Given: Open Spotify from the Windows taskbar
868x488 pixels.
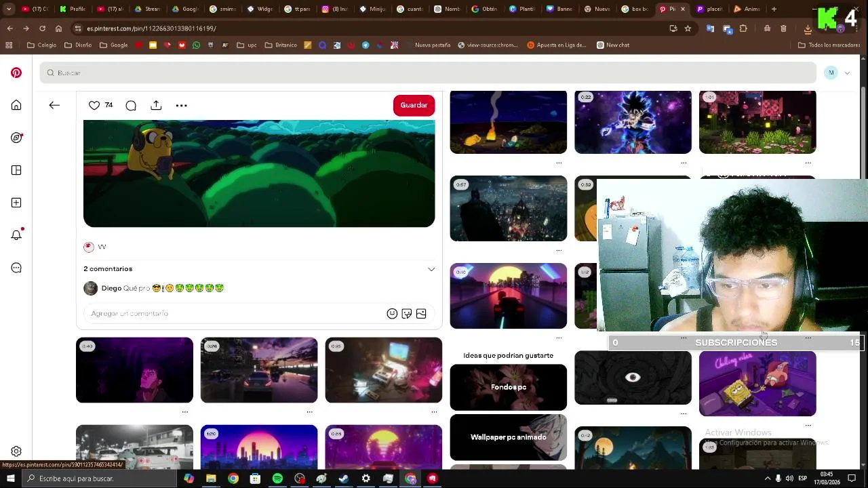Looking at the screenshot, I should (x=277, y=479).
